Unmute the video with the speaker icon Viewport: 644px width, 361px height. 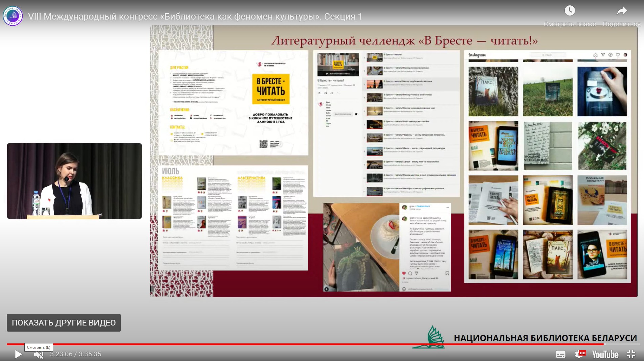click(39, 354)
